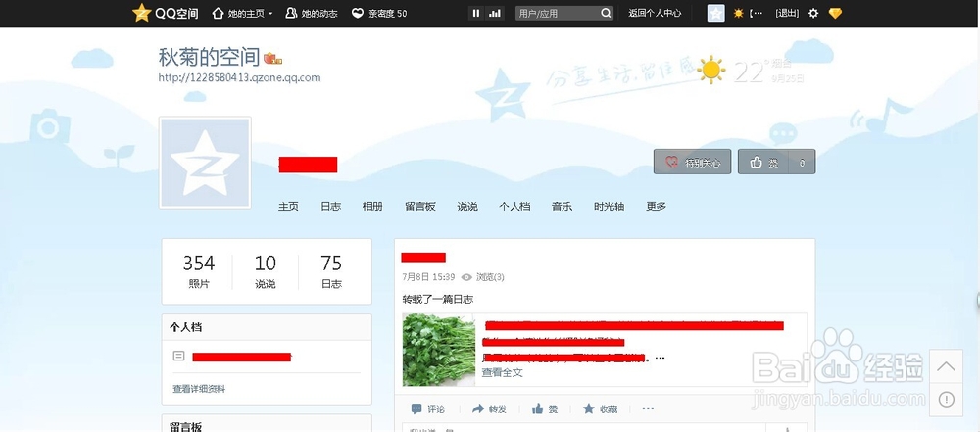The height and width of the screenshot is (432, 980).
Task: Open the settings gear icon
Action: 813,14
